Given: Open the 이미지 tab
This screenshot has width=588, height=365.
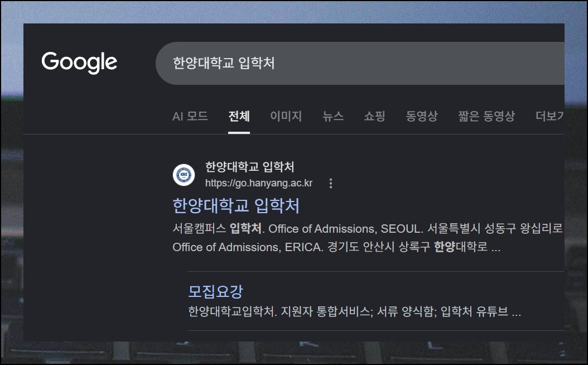Looking at the screenshot, I should point(286,116).
